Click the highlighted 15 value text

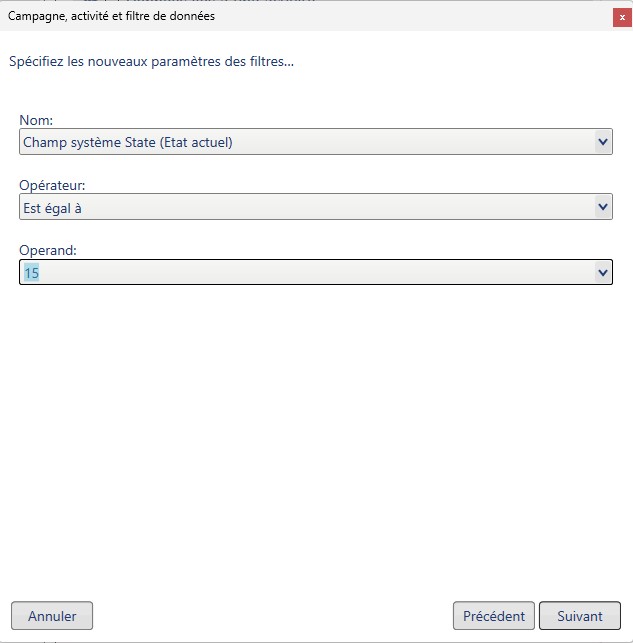point(31,272)
